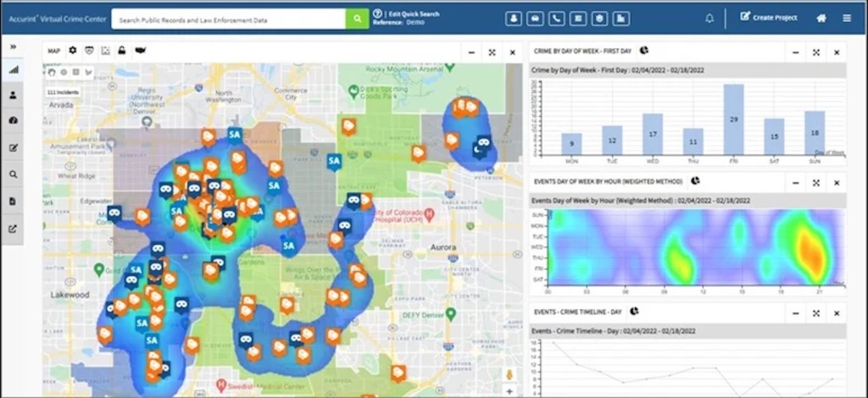Viewport: 868px width, 398px height.
Task: Click the Dick's Sporting Goods Park pin
Action: 353,91
